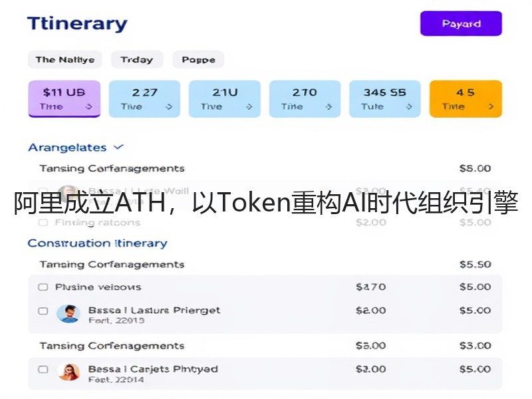Check the Plusine veicows checkbox
This screenshot has height=399, width=532.
point(43,287)
